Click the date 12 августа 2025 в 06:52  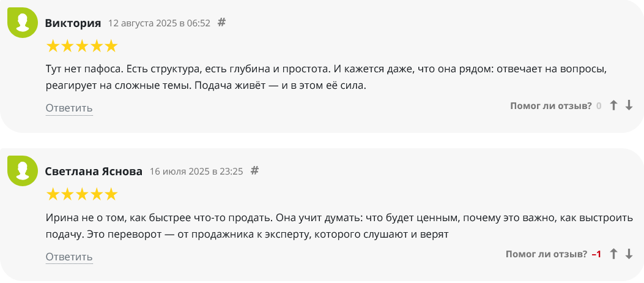[159, 23]
